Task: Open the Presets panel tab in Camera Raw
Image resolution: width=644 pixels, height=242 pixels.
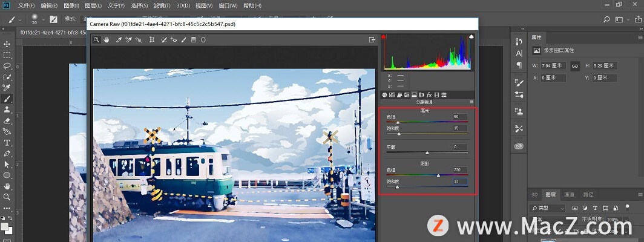Action: [x=444, y=95]
